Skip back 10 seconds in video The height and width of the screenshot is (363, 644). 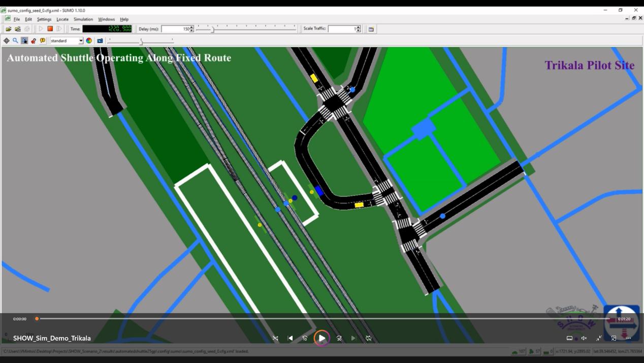(x=305, y=338)
